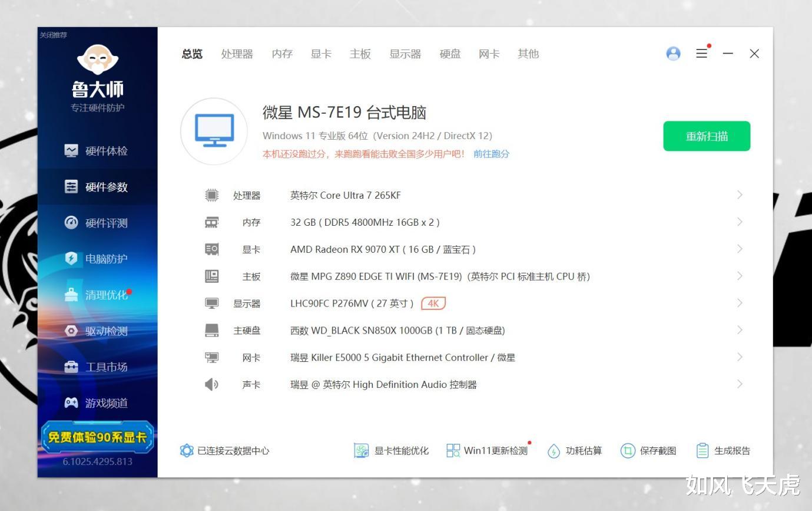Expand the 内存 row chevron
This screenshot has width=812, height=511.
pyautogui.click(x=740, y=222)
